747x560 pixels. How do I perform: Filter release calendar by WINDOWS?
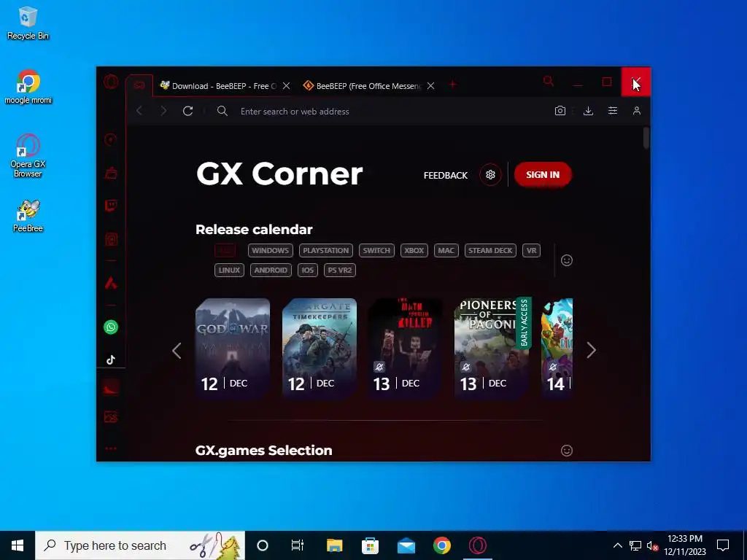(270, 251)
